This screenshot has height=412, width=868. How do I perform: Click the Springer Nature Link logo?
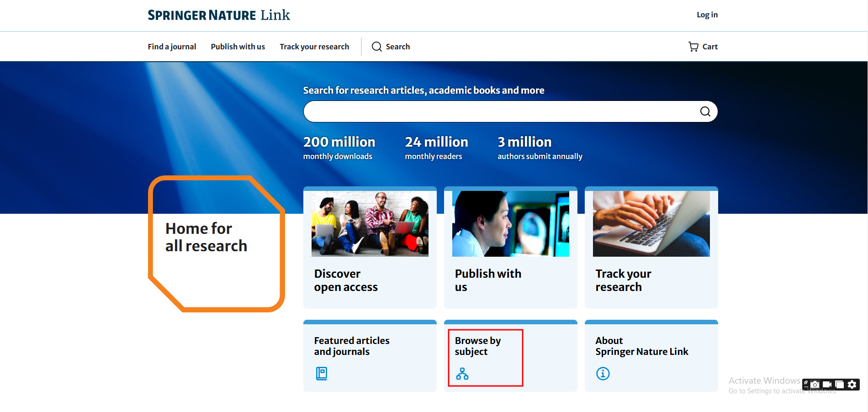(x=219, y=15)
